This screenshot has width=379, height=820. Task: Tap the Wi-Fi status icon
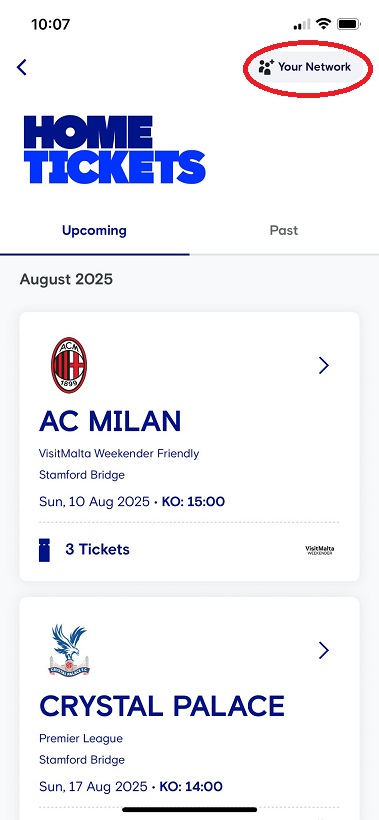point(324,24)
